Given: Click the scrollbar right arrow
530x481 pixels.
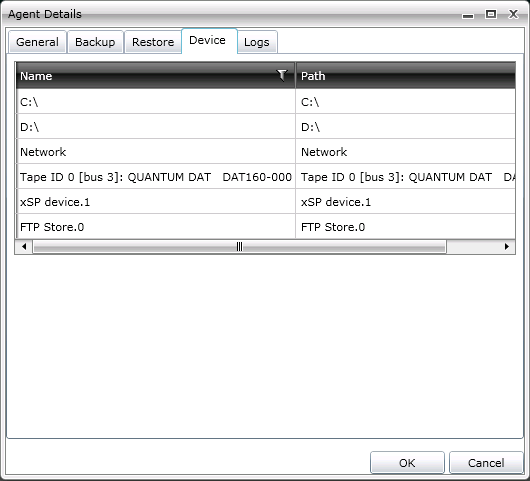Looking at the screenshot, I should coord(506,247).
